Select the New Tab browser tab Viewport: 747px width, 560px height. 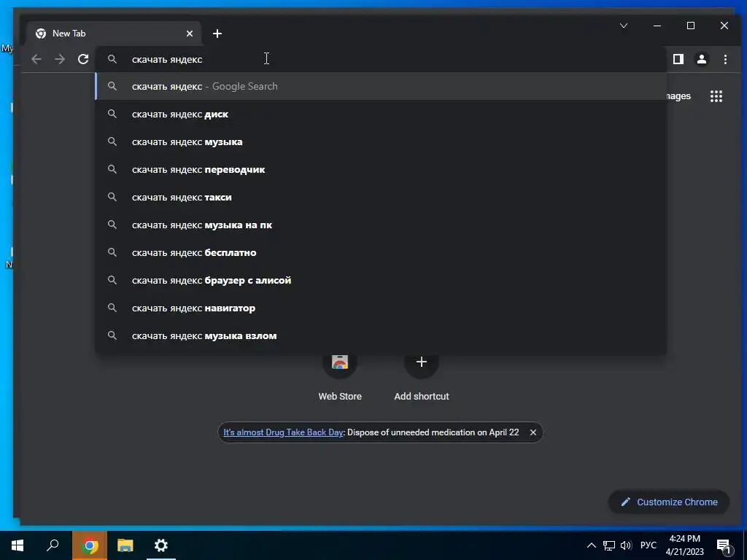(x=113, y=34)
